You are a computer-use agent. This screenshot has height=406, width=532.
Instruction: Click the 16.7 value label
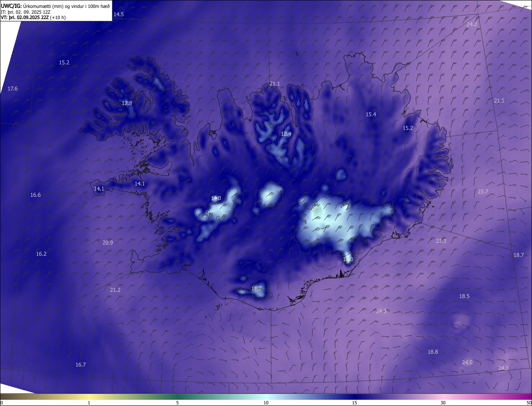click(80, 365)
